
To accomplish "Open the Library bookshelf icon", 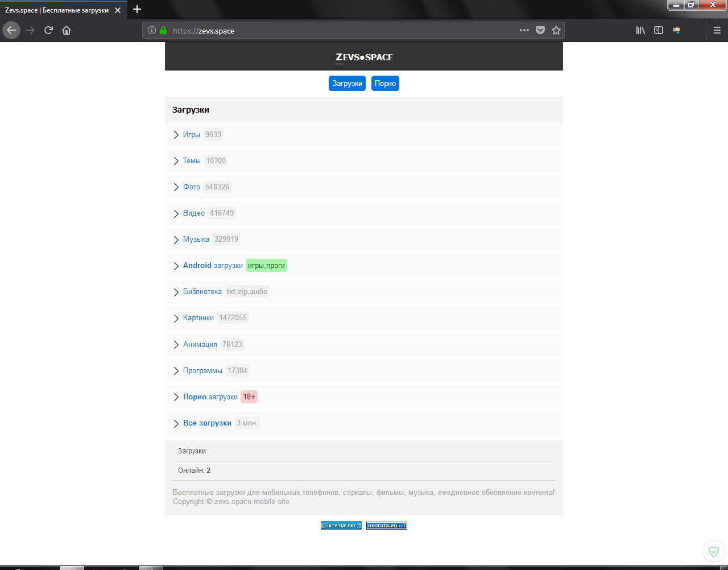I will point(640,30).
